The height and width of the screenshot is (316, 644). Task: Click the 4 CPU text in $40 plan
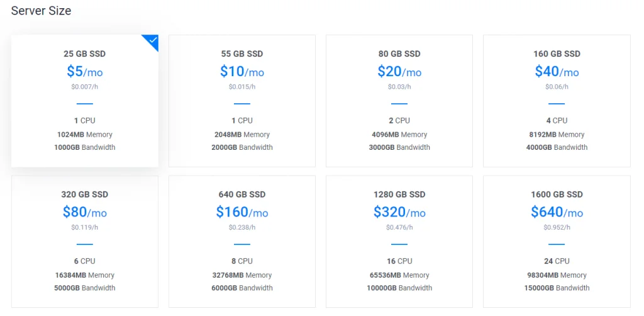click(x=557, y=120)
